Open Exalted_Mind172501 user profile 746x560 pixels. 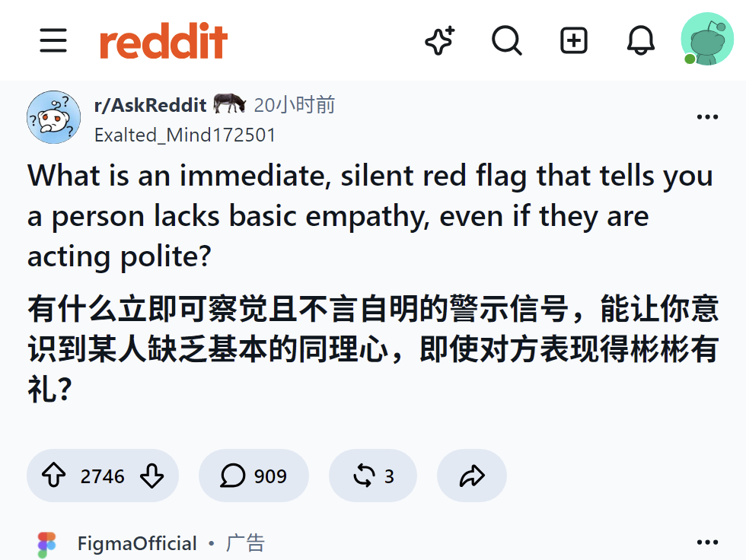coord(185,135)
